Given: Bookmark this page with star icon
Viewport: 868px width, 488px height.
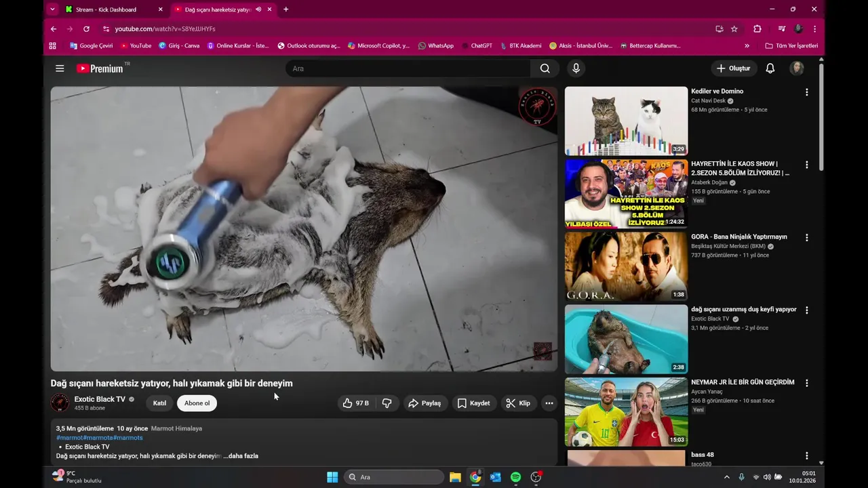Looking at the screenshot, I should tap(734, 29).
